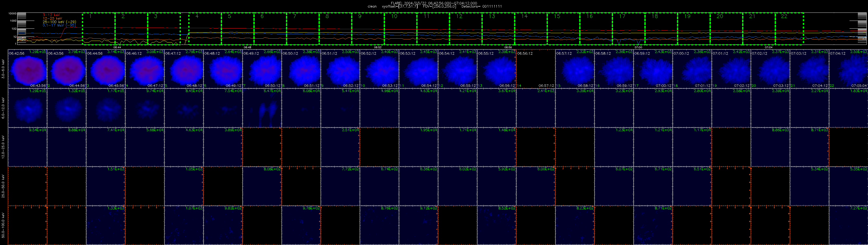Image resolution: width=868 pixels, height=245 pixels.
Task: Select interval 22 box in the light curve
Action: pos(790,29)
